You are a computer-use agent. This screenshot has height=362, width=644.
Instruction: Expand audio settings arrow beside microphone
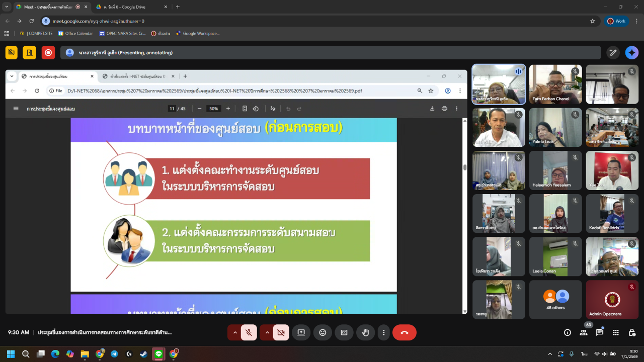[234, 332]
